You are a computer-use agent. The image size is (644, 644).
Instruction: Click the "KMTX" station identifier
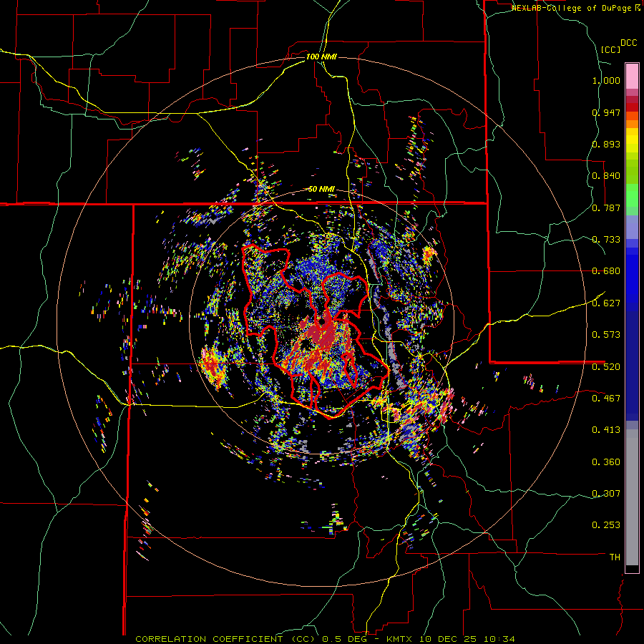(401, 639)
